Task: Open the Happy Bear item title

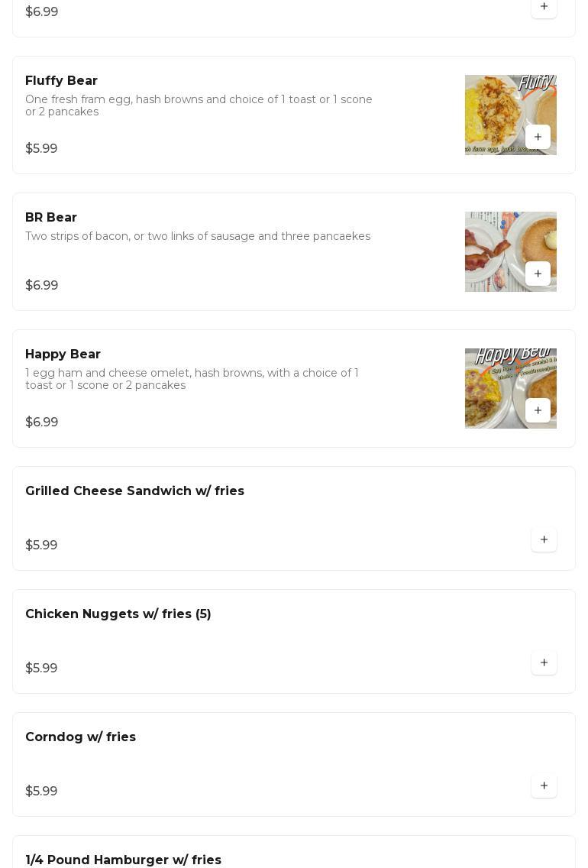Action: pyautogui.click(x=63, y=355)
